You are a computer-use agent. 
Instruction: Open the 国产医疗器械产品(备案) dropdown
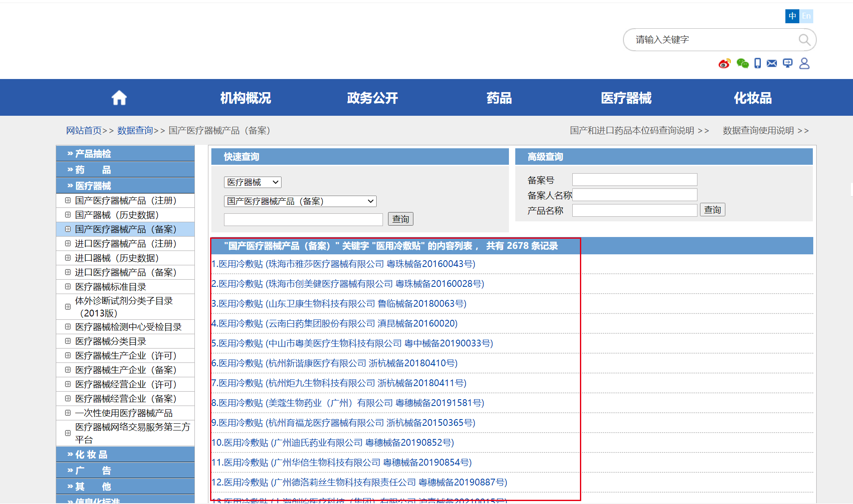300,201
